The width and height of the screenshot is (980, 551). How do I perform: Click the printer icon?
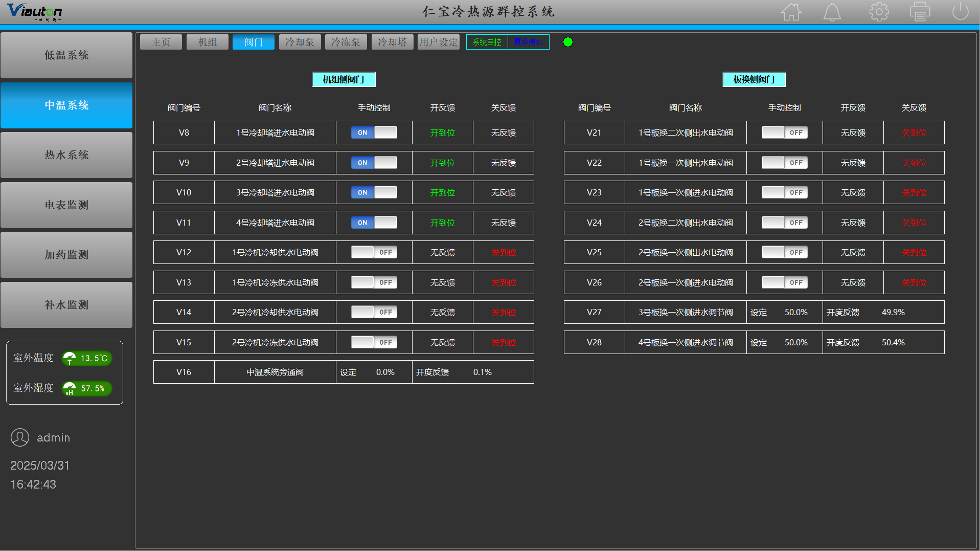(x=920, y=12)
